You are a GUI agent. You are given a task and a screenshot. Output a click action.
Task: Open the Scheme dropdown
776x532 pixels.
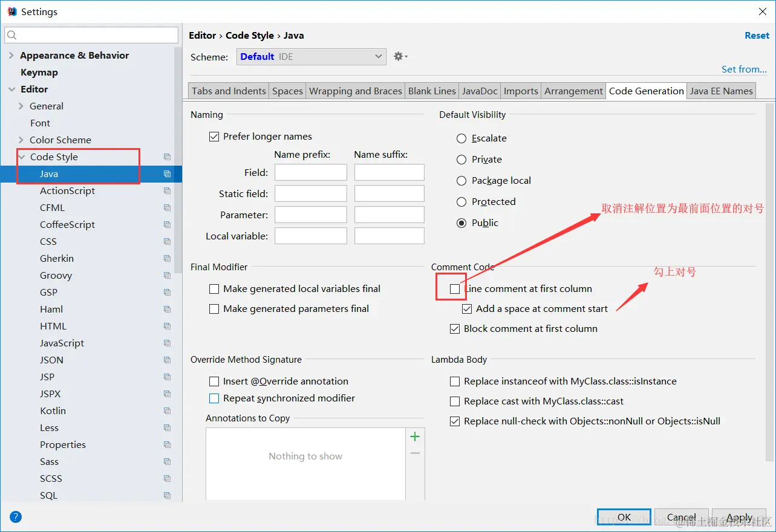coord(311,57)
